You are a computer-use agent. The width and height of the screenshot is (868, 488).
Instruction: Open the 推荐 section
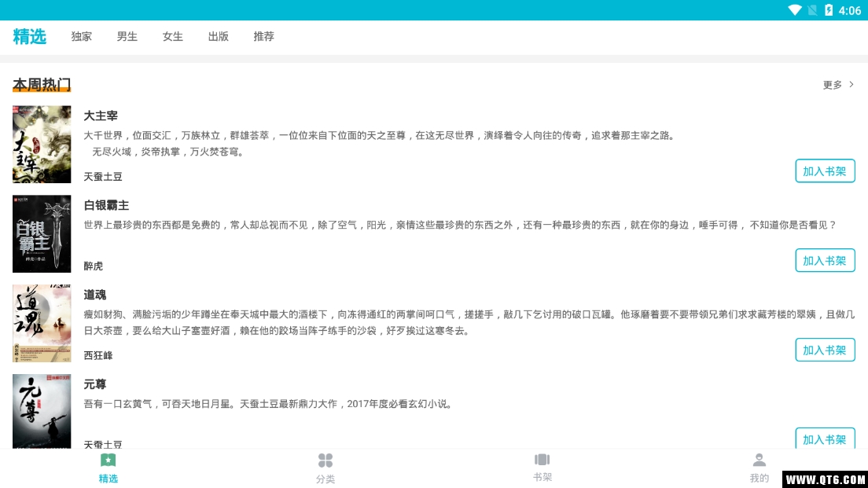coord(263,36)
